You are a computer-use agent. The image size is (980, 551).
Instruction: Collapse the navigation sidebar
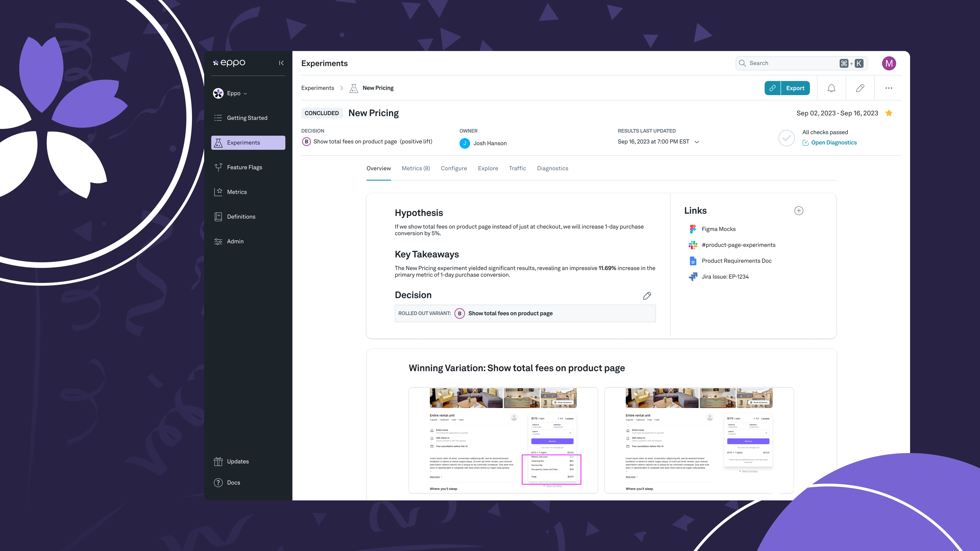click(281, 63)
